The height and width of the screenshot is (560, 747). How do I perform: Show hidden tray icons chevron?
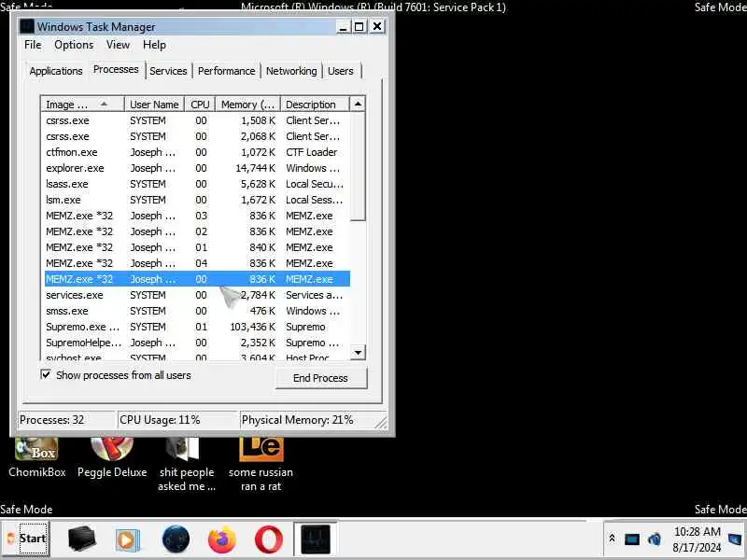coord(612,539)
